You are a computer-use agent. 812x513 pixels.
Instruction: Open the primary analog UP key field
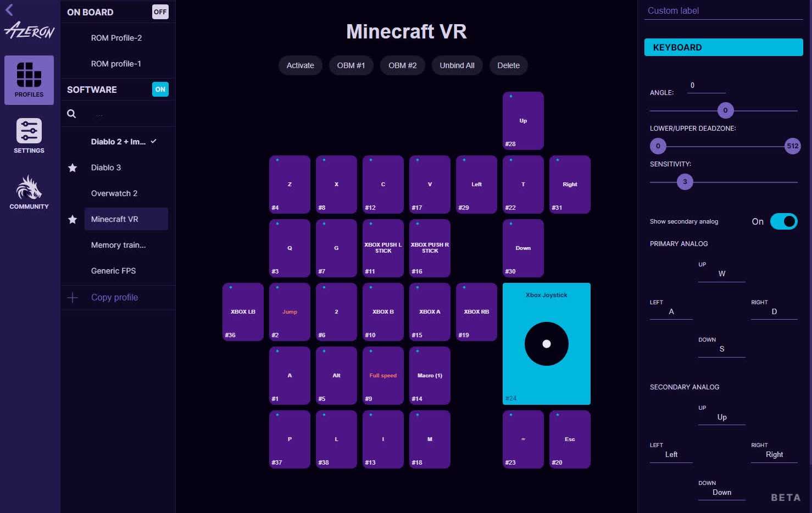point(721,274)
